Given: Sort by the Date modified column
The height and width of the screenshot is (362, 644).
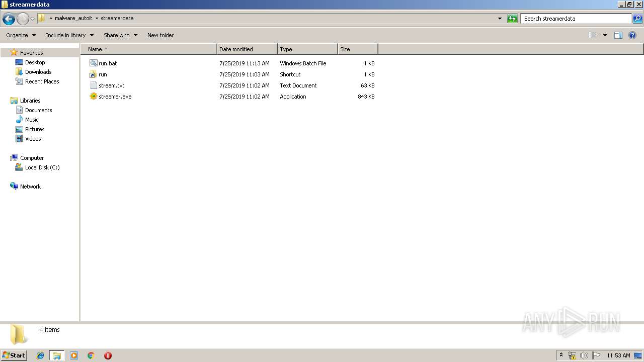Looking at the screenshot, I should (x=247, y=49).
